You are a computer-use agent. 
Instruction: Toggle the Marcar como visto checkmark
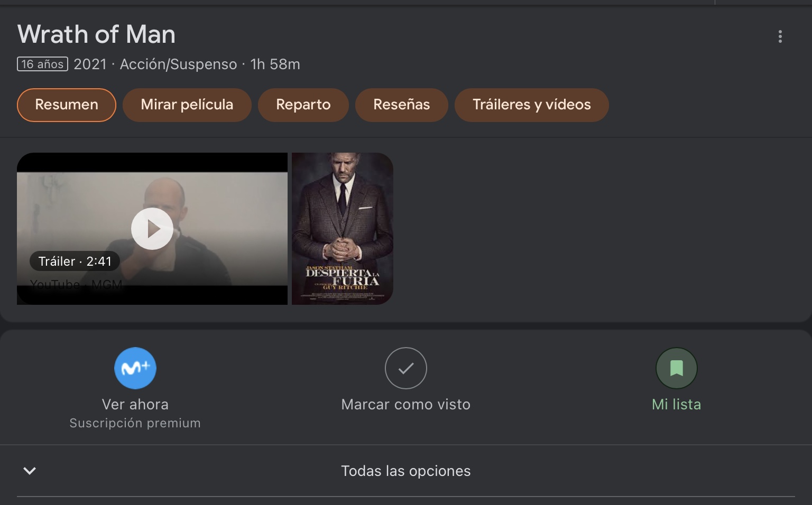pyautogui.click(x=406, y=368)
